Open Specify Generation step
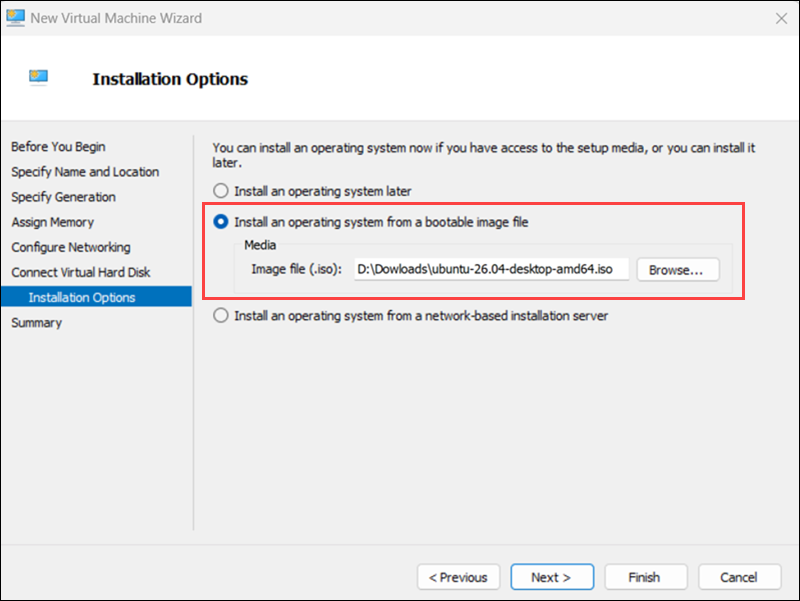The image size is (800, 601). pyautogui.click(x=63, y=197)
